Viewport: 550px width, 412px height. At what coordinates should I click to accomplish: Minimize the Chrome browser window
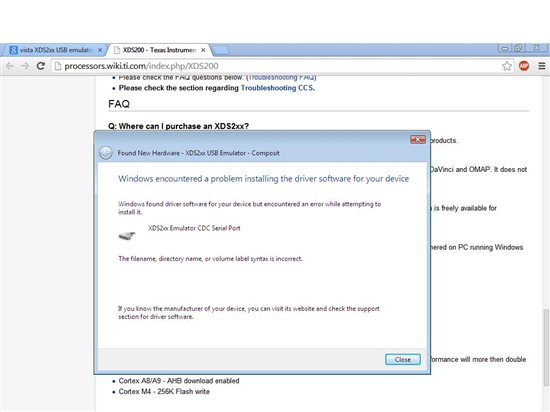pyautogui.click(x=505, y=48)
